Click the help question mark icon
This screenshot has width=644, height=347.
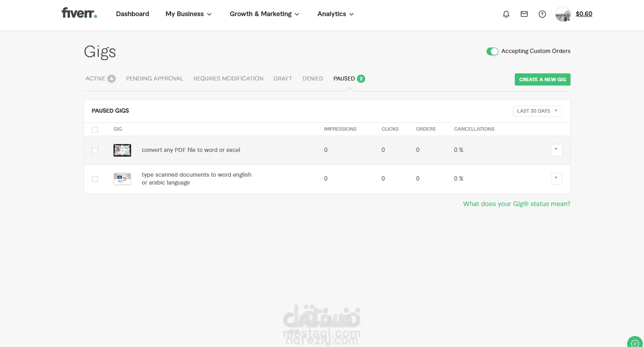pos(542,14)
